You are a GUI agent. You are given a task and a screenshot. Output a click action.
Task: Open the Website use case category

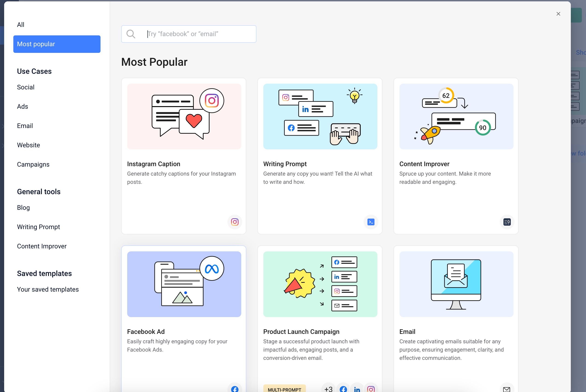point(29,145)
